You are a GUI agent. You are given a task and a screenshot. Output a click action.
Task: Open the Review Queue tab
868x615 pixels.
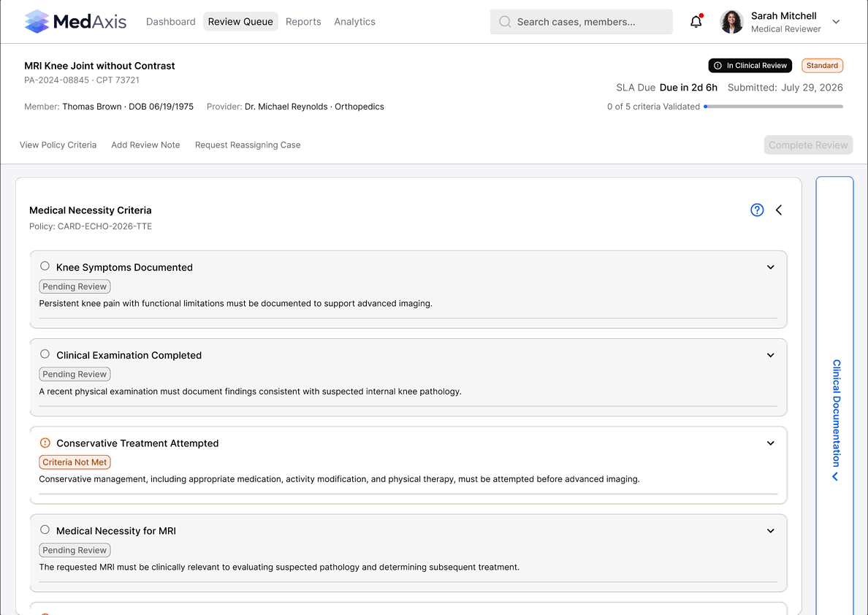(x=240, y=22)
